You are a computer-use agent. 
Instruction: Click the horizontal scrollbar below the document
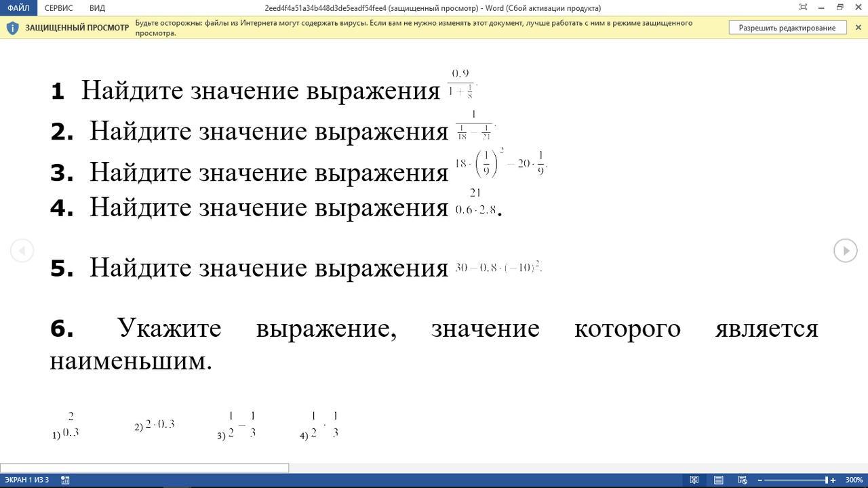pyautogui.click(x=144, y=468)
